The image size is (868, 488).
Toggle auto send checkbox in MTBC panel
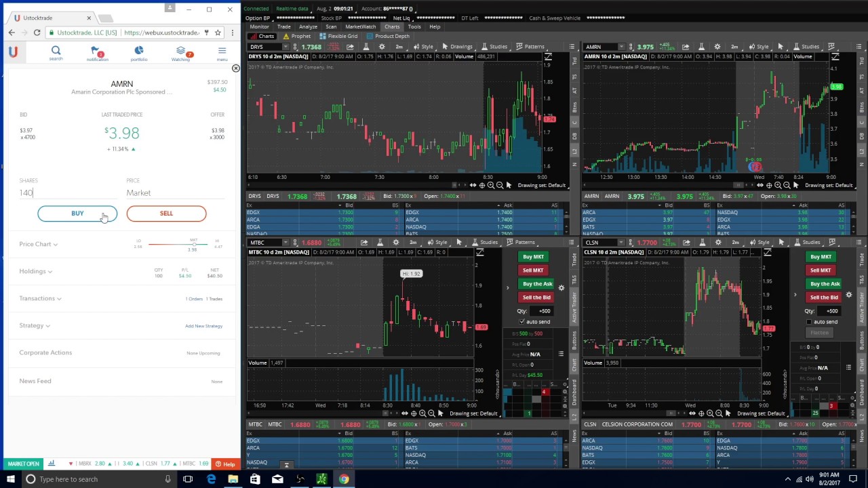coord(521,322)
